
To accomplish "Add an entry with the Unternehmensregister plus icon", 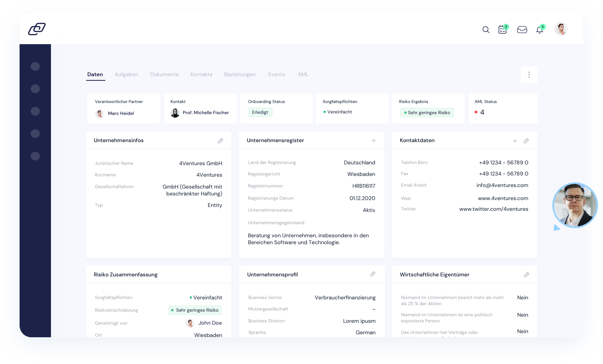I will pyautogui.click(x=374, y=141).
